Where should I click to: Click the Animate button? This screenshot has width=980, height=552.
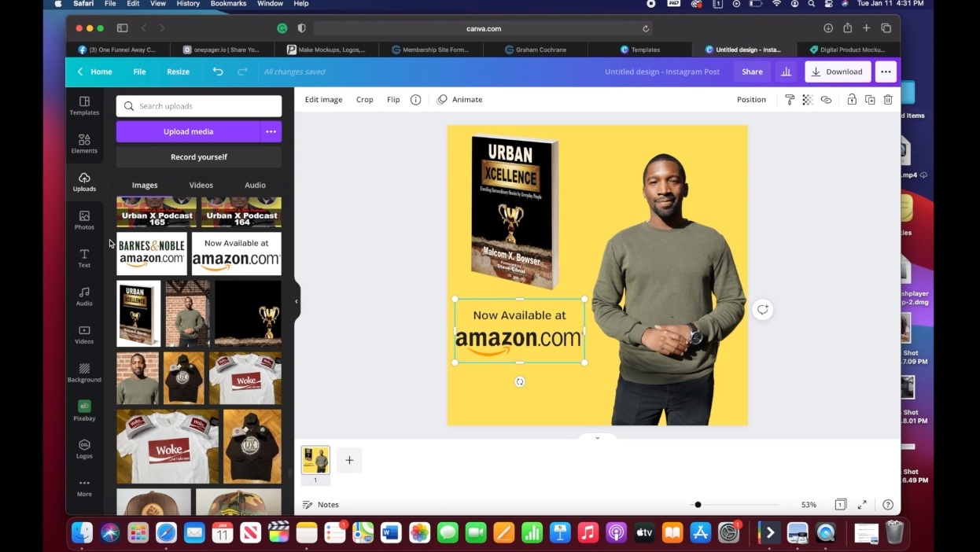click(x=460, y=100)
